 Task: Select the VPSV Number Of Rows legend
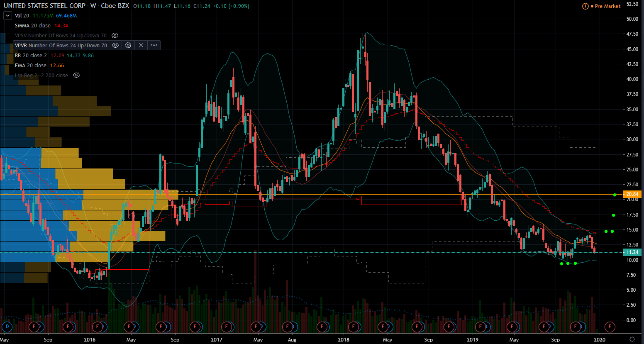[x=61, y=35]
